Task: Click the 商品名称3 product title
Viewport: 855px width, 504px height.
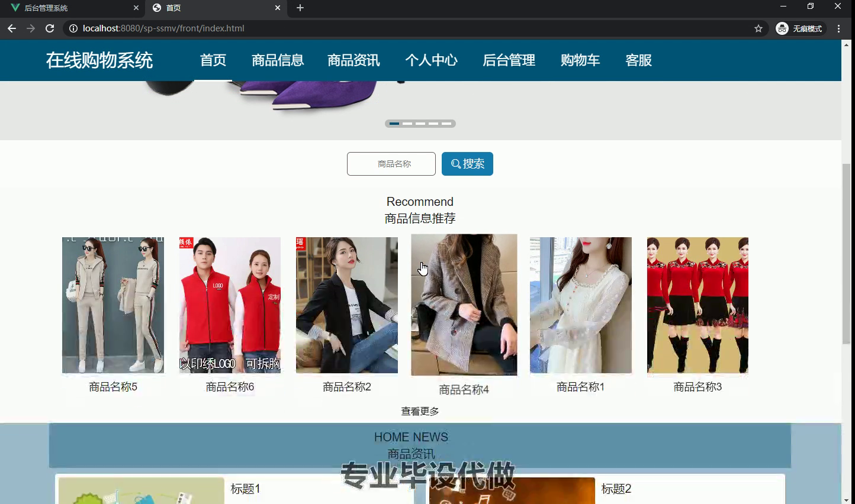Action: pos(697,387)
